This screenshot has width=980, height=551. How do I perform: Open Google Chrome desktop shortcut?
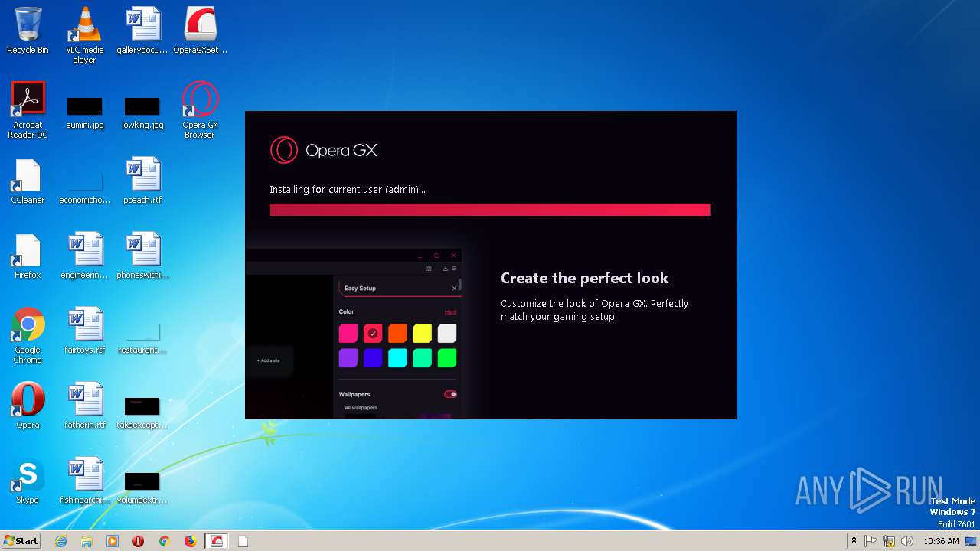coord(28,335)
